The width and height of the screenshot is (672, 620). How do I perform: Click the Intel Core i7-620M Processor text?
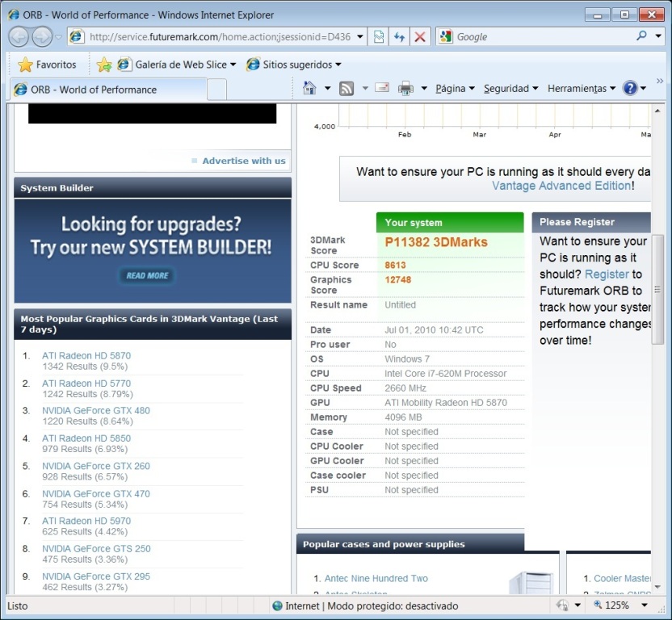[x=445, y=374]
